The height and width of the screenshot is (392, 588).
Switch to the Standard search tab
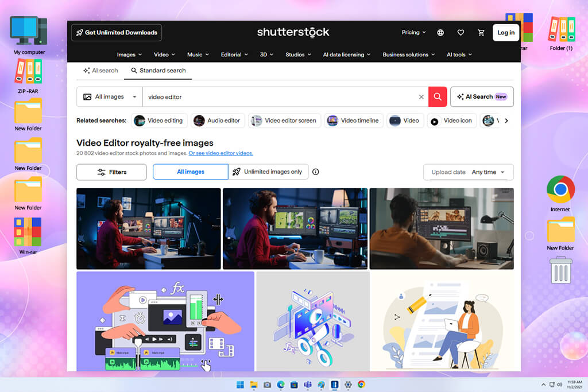(158, 71)
